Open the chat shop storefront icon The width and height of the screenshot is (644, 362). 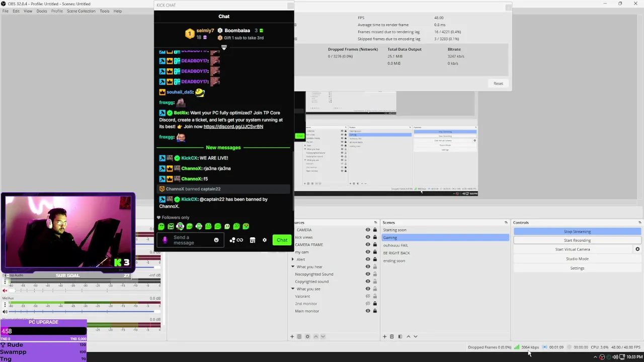point(253,240)
